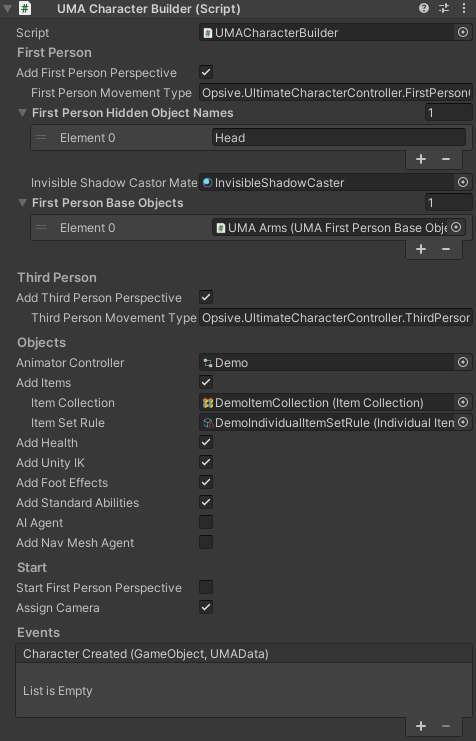The height and width of the screenshot is (741, 476).
Task: Enable the AI Agent checkbox
Action: pyautogui.click(x=206, y=522)
